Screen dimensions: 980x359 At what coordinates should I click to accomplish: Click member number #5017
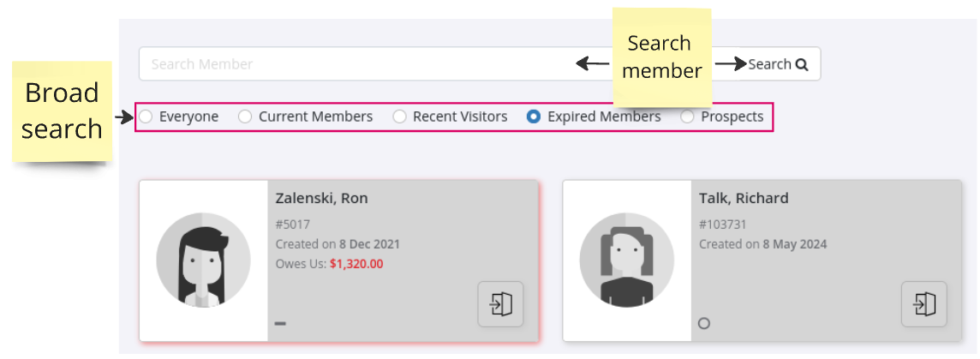293,224
